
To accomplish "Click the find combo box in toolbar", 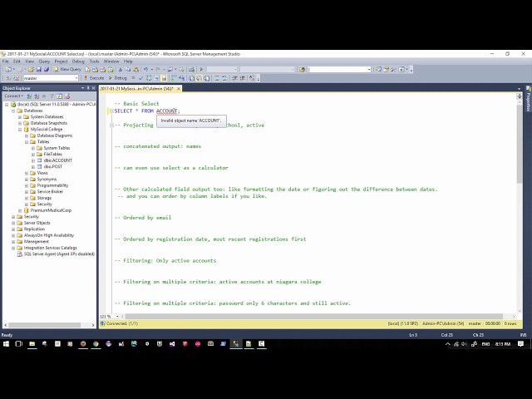I will pos(339,70).
